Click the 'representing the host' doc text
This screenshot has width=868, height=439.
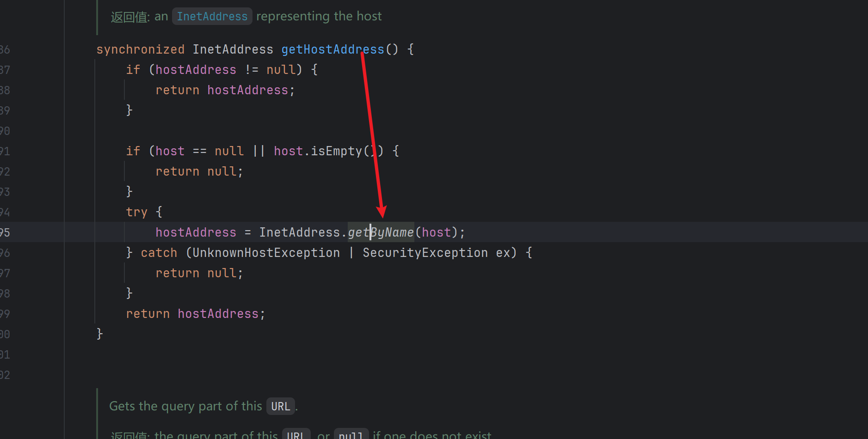319,16
